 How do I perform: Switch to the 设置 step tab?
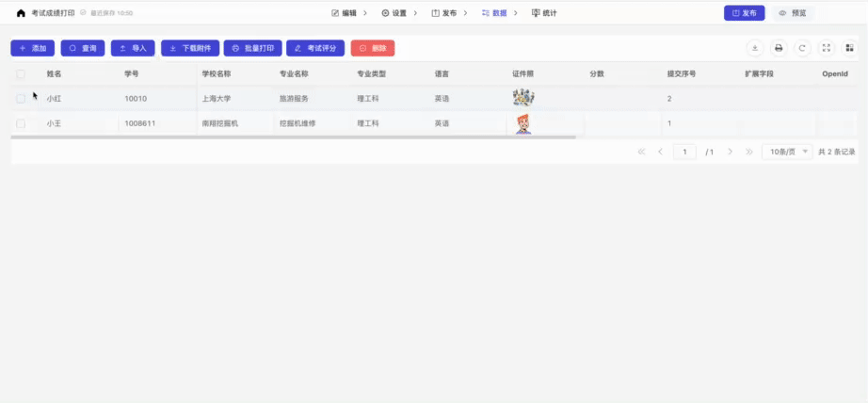pos(394,13)
